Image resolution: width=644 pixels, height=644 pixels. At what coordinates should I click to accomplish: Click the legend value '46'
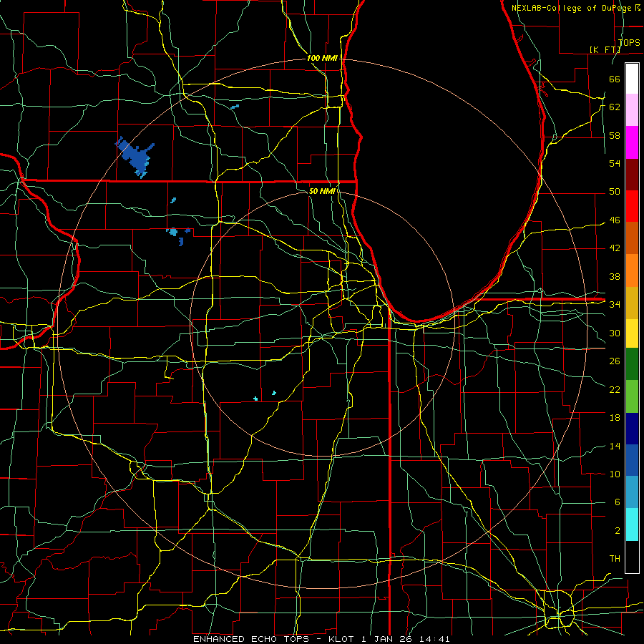click(615, 220)
